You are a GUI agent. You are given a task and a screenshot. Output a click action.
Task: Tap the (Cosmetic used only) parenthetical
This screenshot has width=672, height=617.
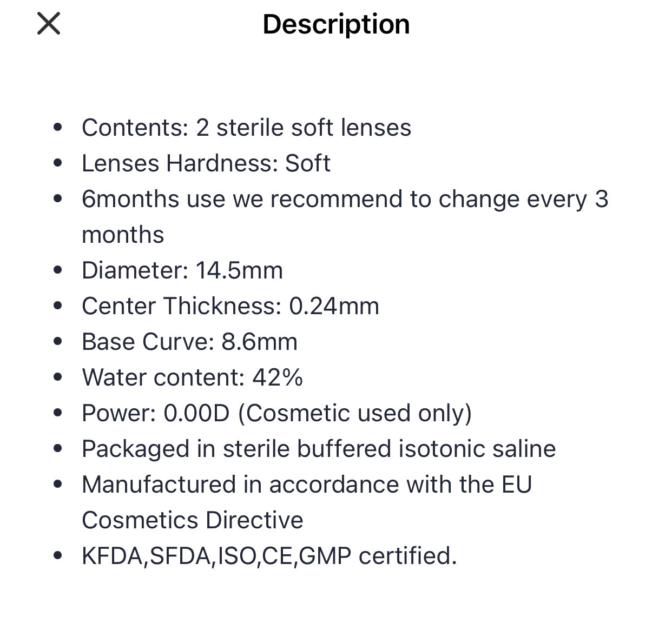click(355, 413)
